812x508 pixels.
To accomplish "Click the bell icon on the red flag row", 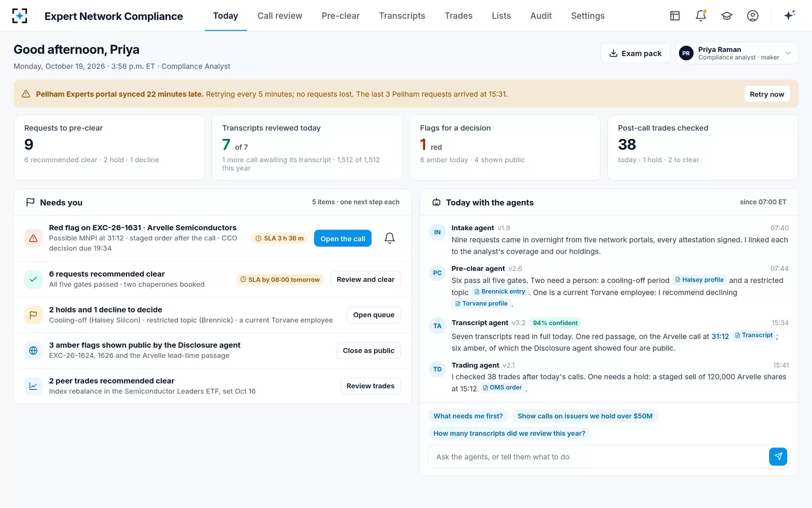I will 390,238.
